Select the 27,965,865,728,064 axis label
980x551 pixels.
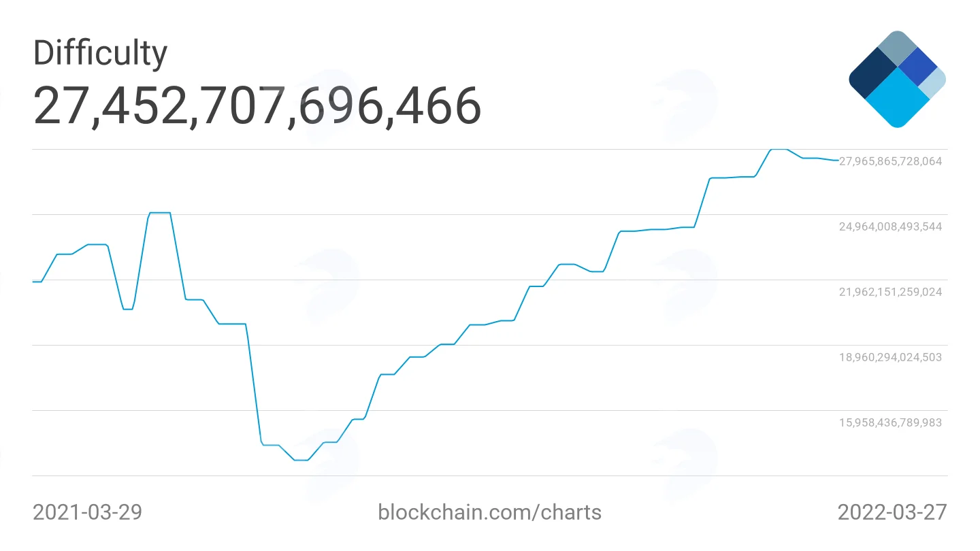point(890,161)
